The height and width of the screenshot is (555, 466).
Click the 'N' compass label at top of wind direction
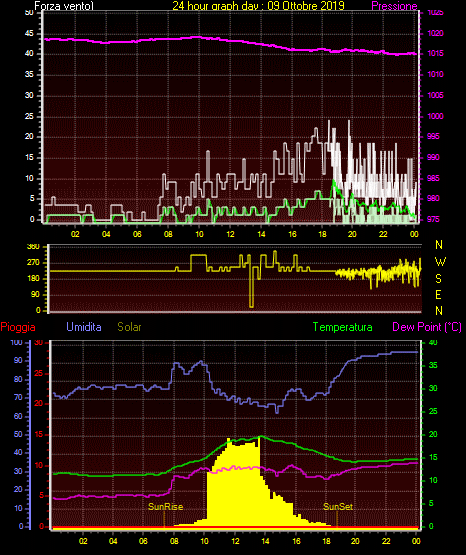[439, 245]
